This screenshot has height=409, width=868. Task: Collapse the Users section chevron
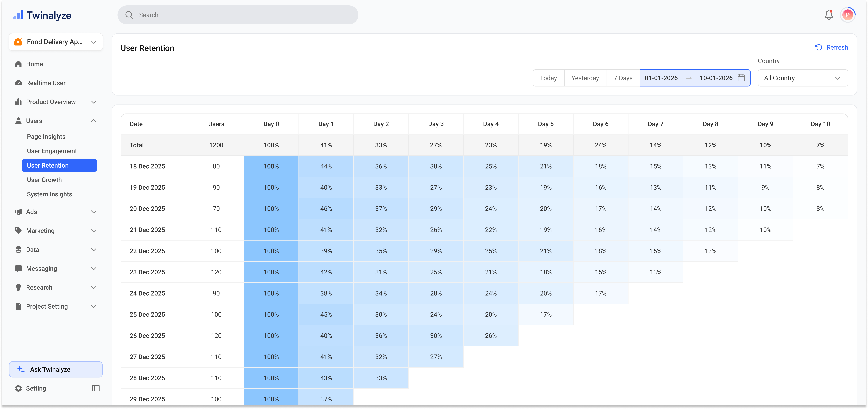pyautogui.click(x=94, y=121)
